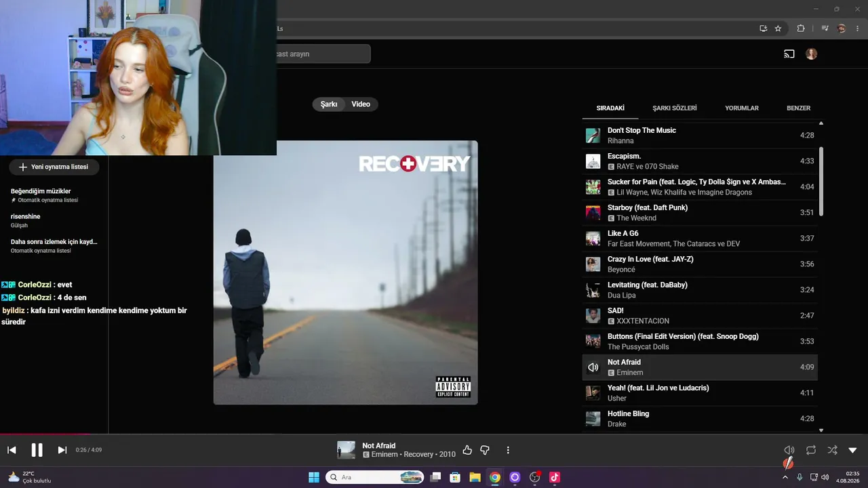Play Like A G6 from the queue
This screenshot has width=868, height=488.
700,239
